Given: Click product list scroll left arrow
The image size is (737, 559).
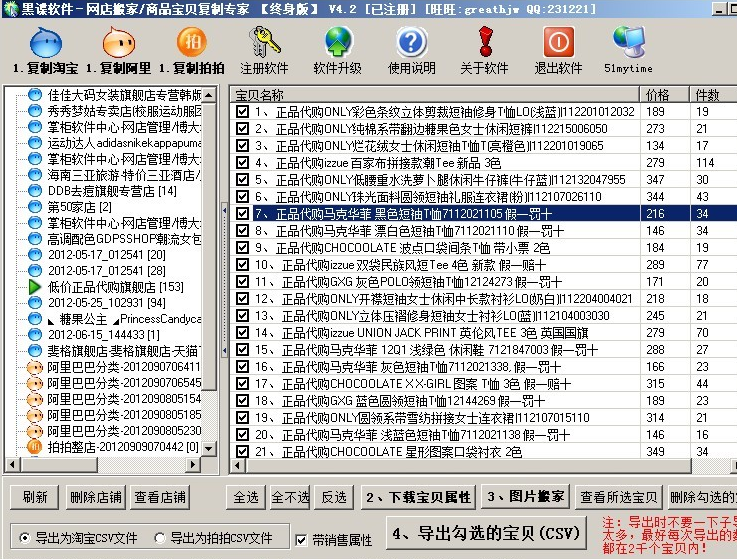Looking at the screenshot, I should (x=237, y=465).
